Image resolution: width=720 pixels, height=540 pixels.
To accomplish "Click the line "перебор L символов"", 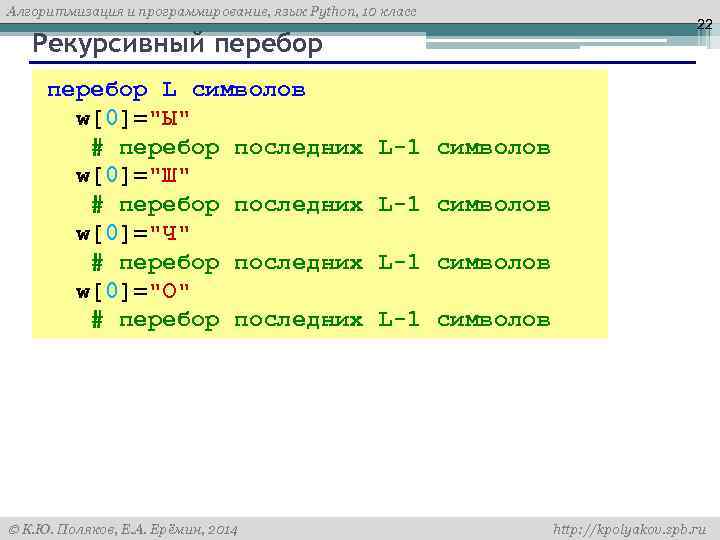I will pos(176,89).
